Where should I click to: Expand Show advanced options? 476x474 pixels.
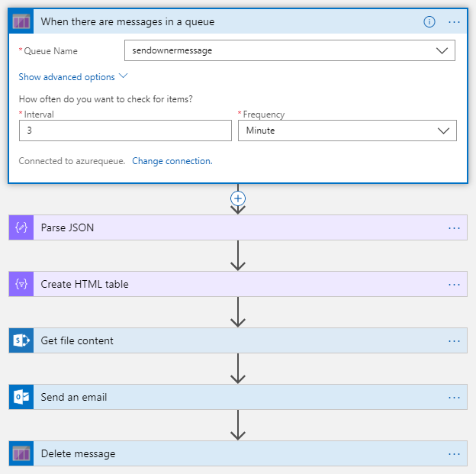[x=73, y=77]
